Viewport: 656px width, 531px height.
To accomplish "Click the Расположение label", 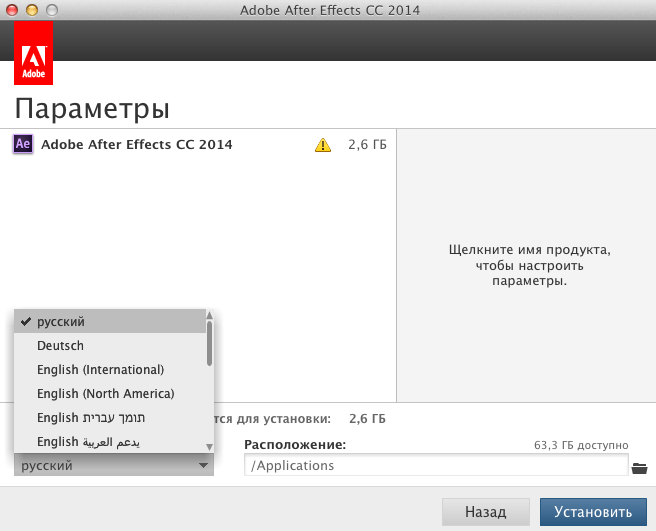I will click(295, 444).
